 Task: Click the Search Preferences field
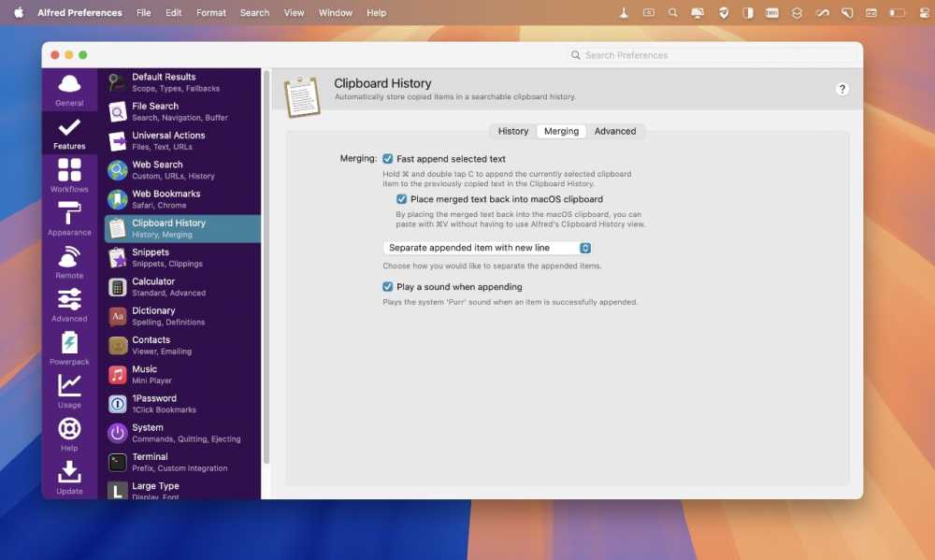coord(712,55)
